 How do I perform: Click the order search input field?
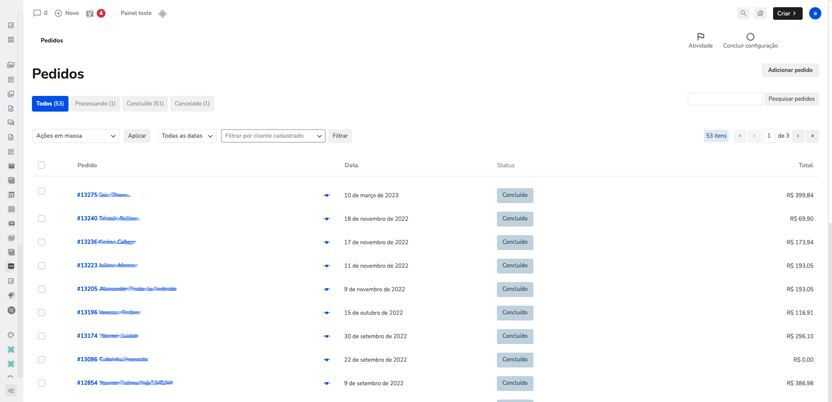pyautogui.click(x=725, y=99)
